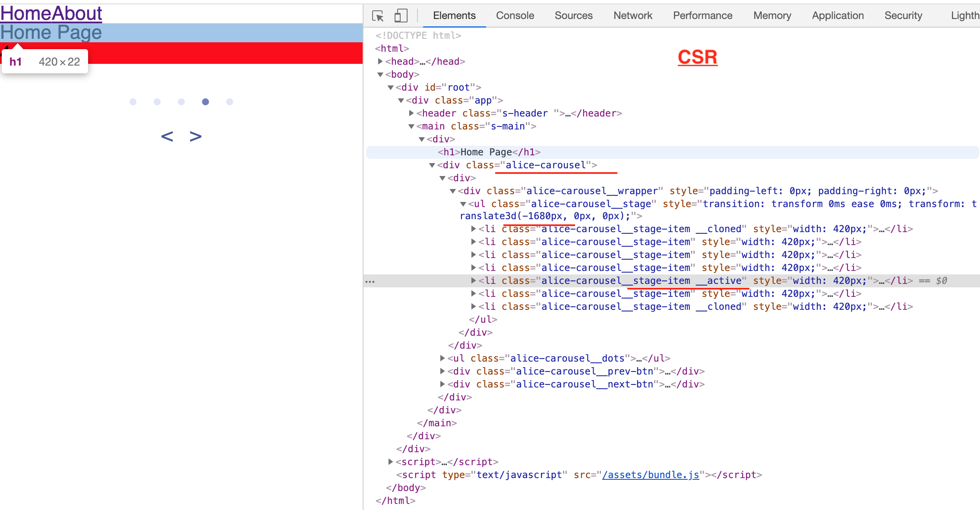Image resolution: width=980 pixels, height=510 pixels.
Task: Expand the alice-carousel__prev-btn div
Action: tap(443, 371)
